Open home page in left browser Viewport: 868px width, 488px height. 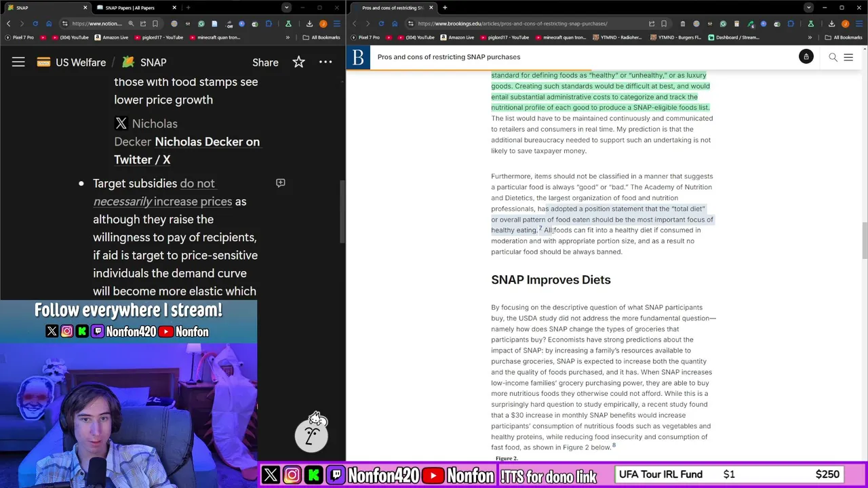click(49, 24)
